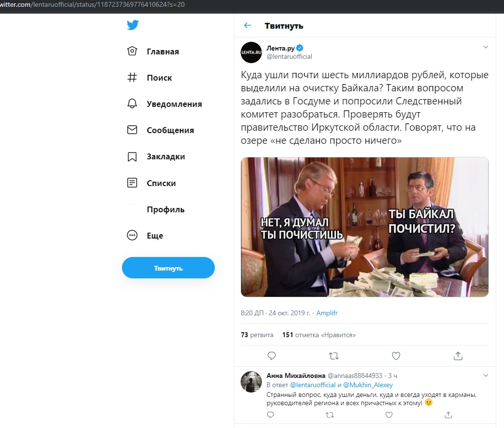This screenshot has height=428, width=504.
Task: Click the Amplifr source link
Action: (327, 313)
